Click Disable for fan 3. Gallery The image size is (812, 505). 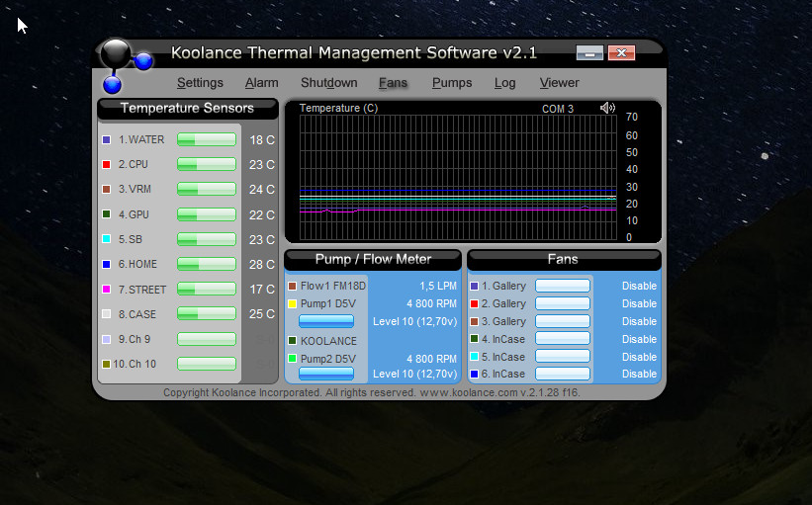(x=639, y=321)
